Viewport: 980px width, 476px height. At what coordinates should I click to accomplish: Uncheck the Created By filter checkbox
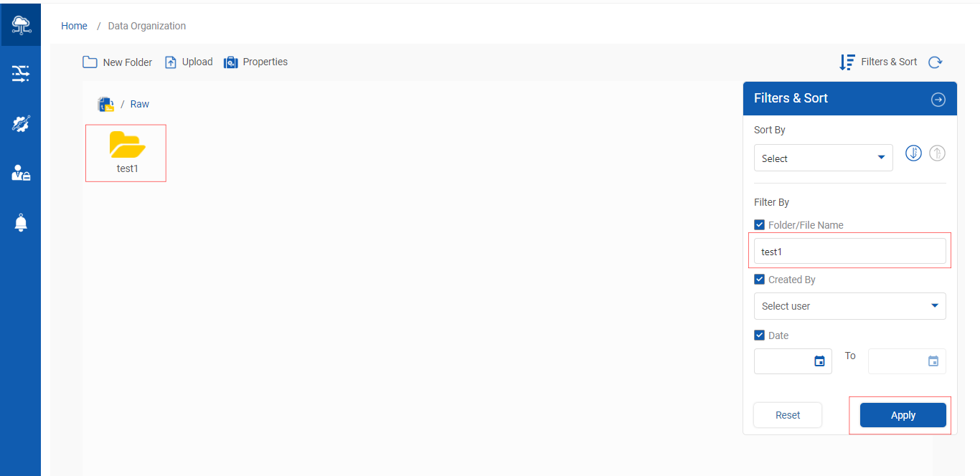[760, 280]
